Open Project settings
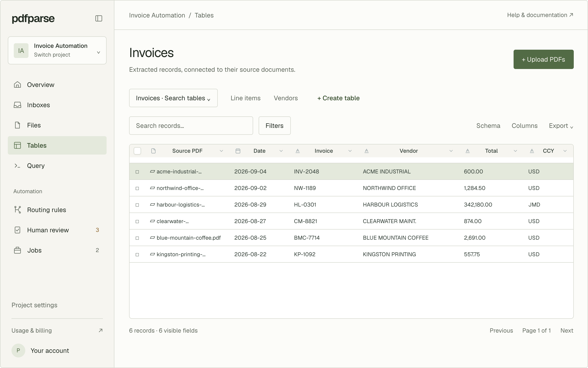This screenshot has width=588, height=368. point(34,305)
